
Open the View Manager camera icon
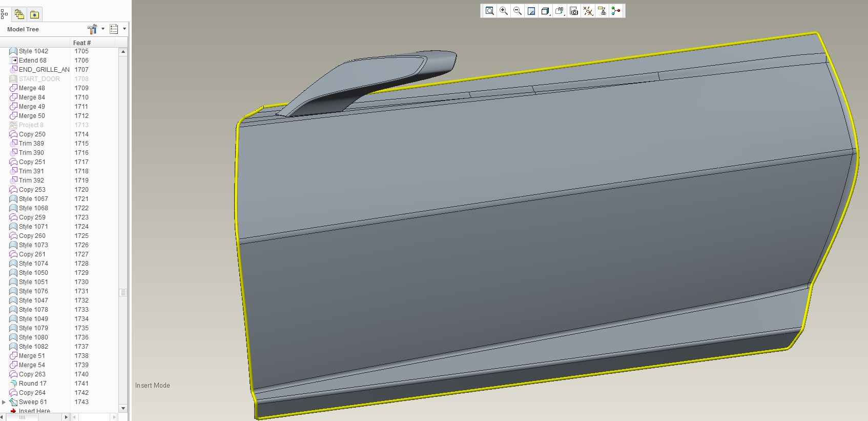(x=574, y=11)
